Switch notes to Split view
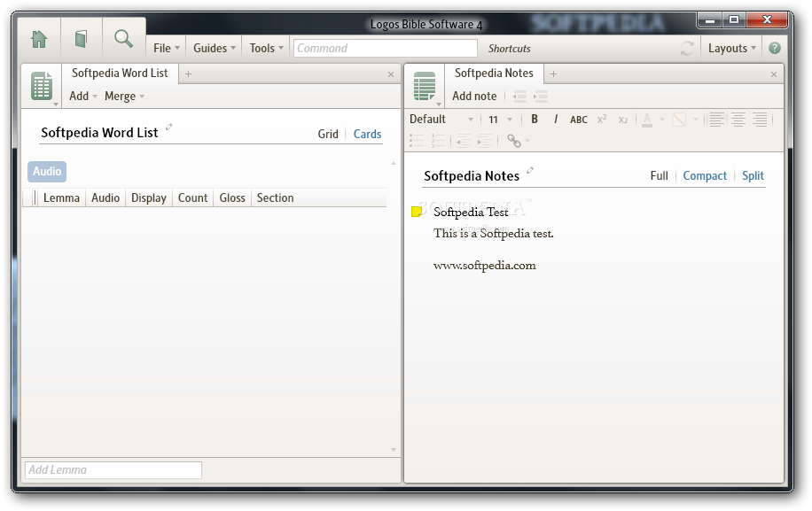The width and height of the screenshot is (812, 511). coord(753,176)
